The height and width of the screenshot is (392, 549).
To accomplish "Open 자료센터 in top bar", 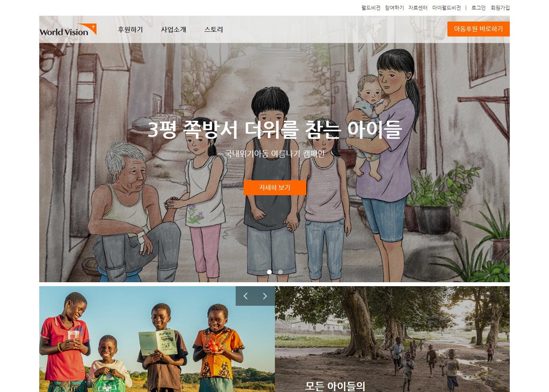I will [418, 7].
